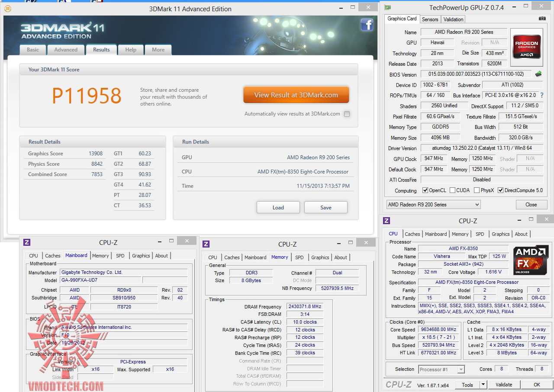
Task: Click the Close button in GPU-Z
Action: pyautogui.click(x=531, y=205)
